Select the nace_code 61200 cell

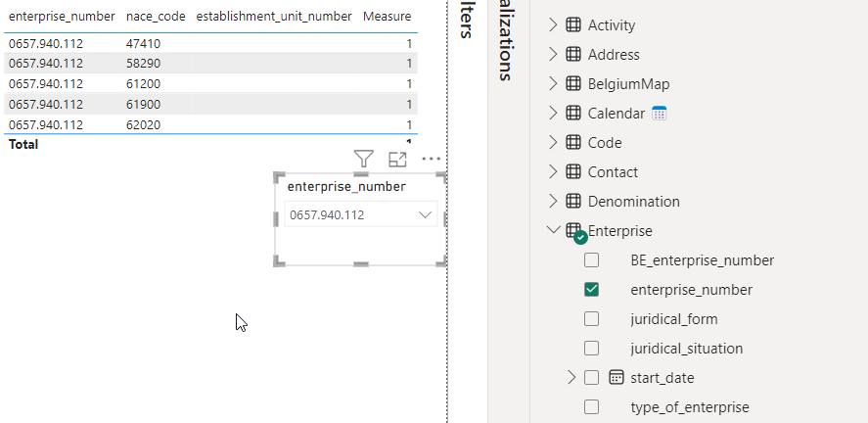pos(144,83)
